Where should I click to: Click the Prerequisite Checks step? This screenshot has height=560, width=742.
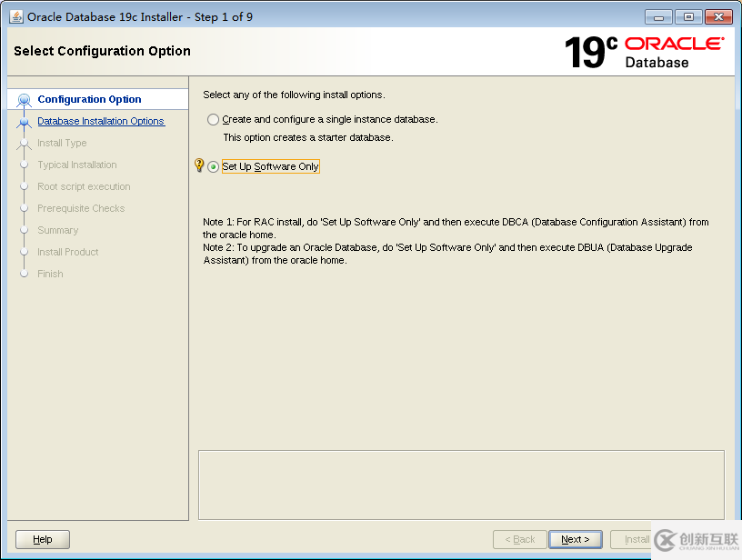click(81, 208)
